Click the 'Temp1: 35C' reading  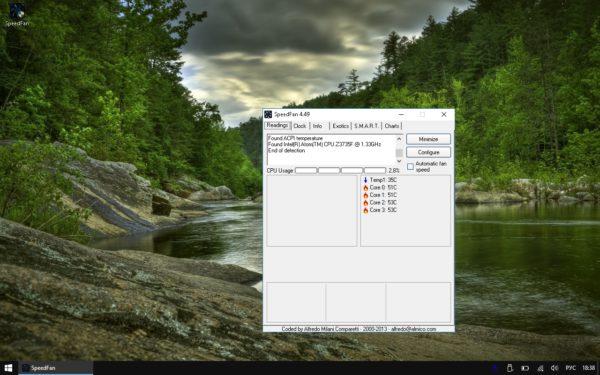click(383, 180)
